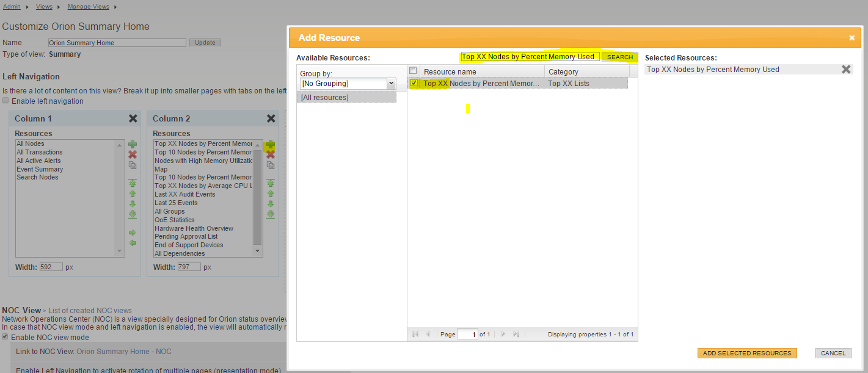Open Manage Views breadcrumb link

(89, 7)
